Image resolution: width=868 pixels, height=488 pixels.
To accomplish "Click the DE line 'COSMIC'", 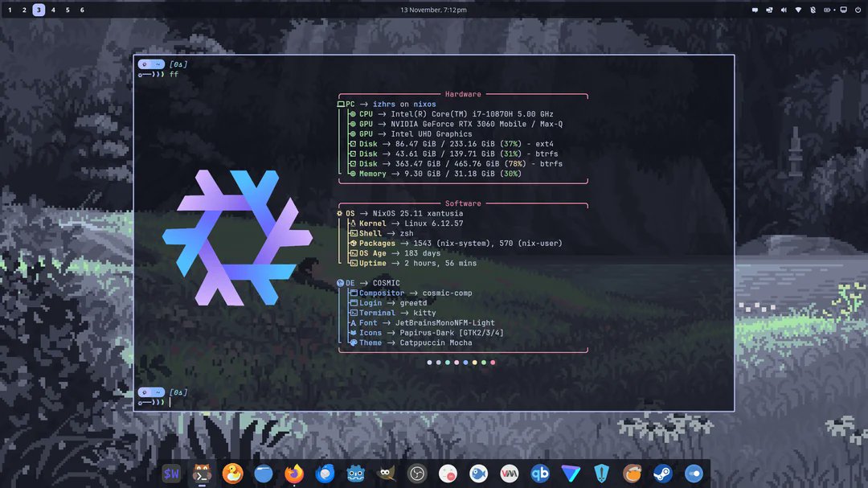I will point(368,283).
